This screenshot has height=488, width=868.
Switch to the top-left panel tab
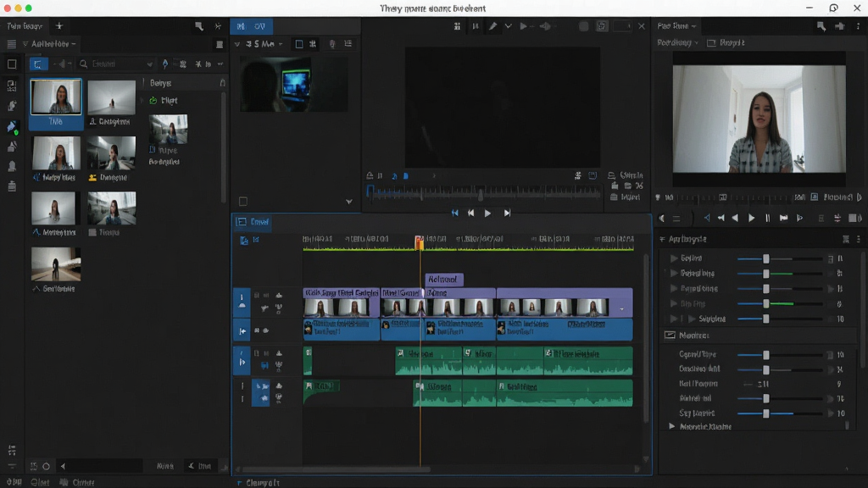(25, 26)
